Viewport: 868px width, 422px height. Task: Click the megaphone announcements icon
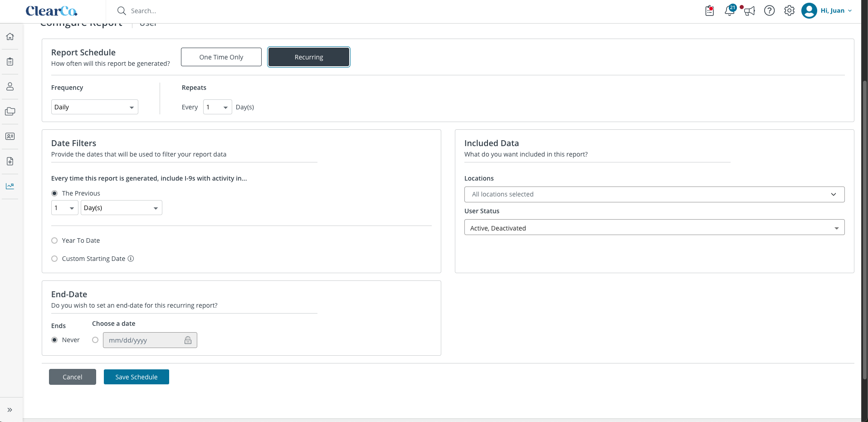tap(750, 11)
